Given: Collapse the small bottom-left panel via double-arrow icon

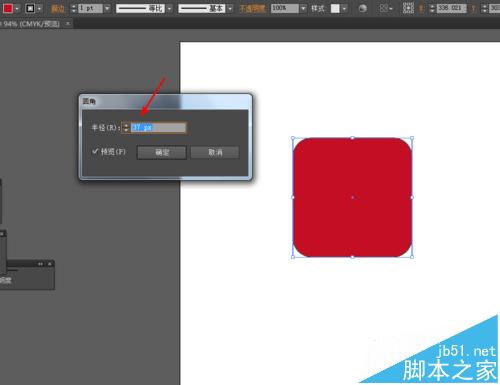Looking at the screenshot, I should point(40,264).
